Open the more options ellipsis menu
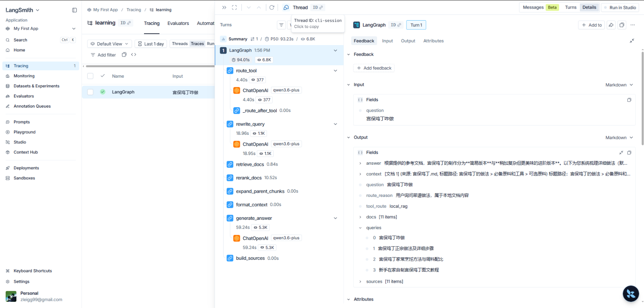 coord(633,25)
